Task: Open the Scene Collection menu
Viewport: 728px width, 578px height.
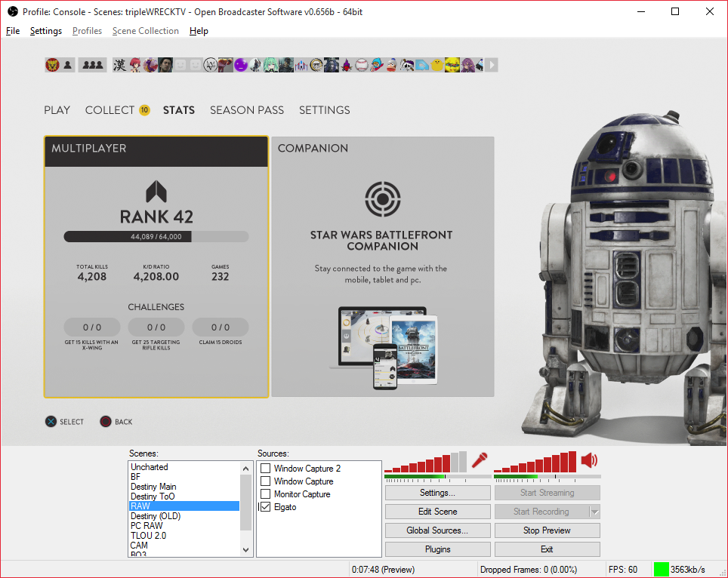Action: [x=145, y=31]
